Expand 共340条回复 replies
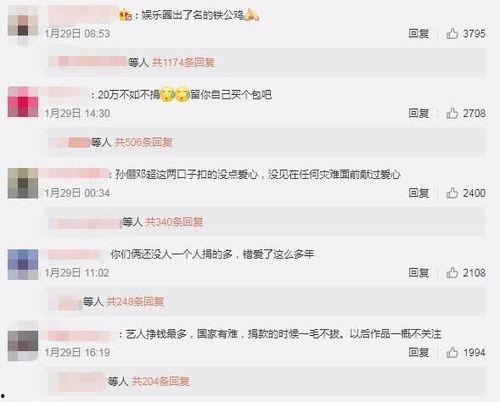The height and width of the screenshot is (402, 500). tap(174, 222)
